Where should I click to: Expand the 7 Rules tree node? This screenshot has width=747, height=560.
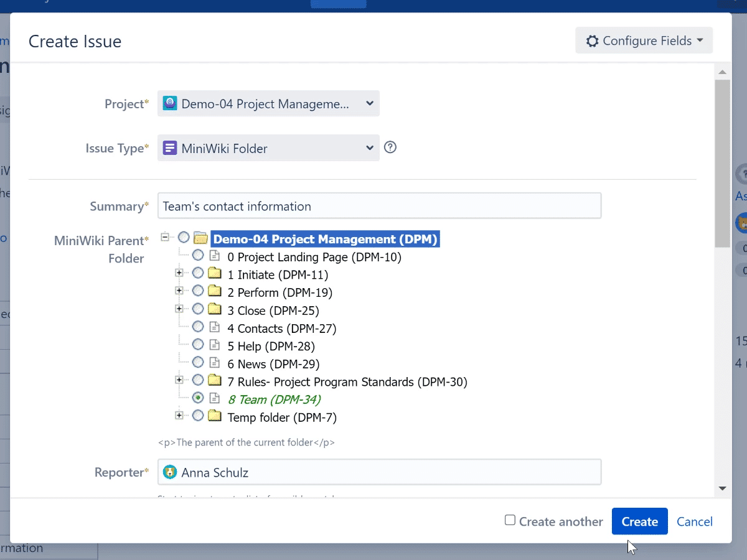(x=179, y=380)
